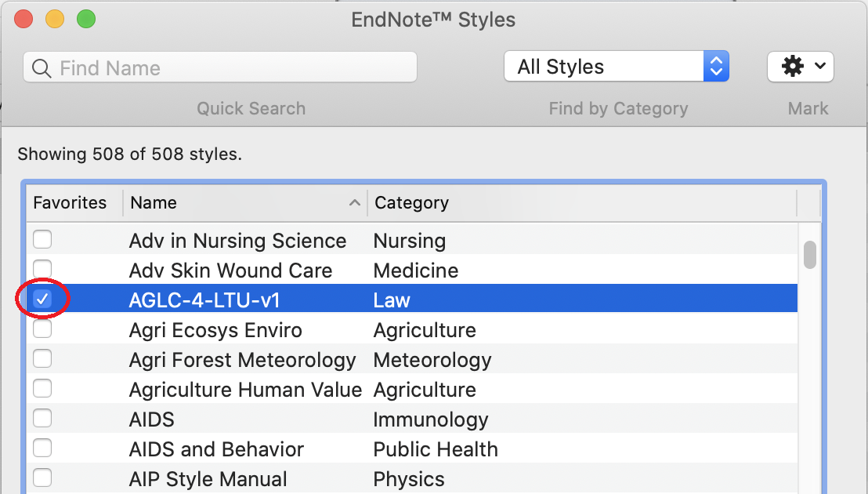868x494 pixels.
Task: Click the vertical scrollbar thumb
Action: tap(810, 255)
